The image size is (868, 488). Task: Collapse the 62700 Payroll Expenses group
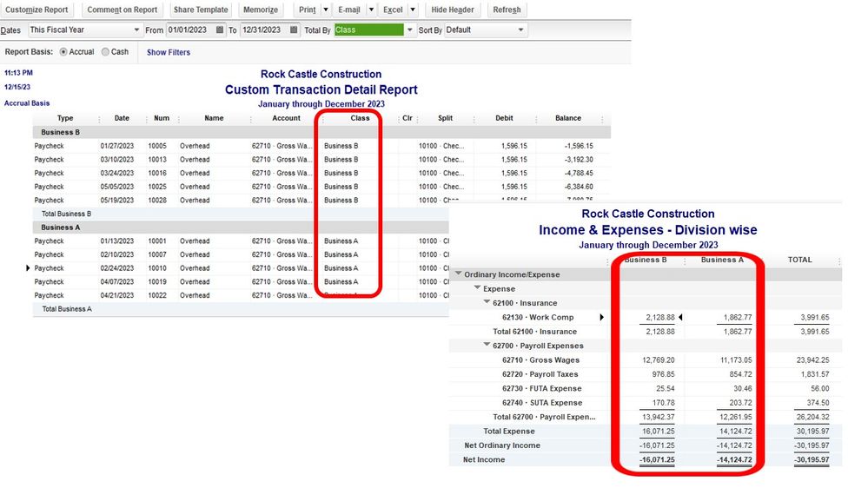(x=487, y=345)
